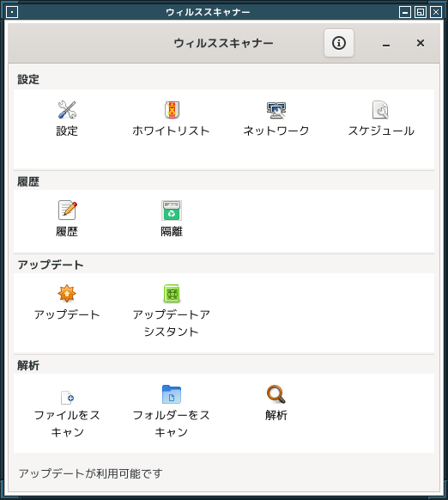Open the 履歴 notepad with pencil icon

pyautogui.click(x=67, y=210)
